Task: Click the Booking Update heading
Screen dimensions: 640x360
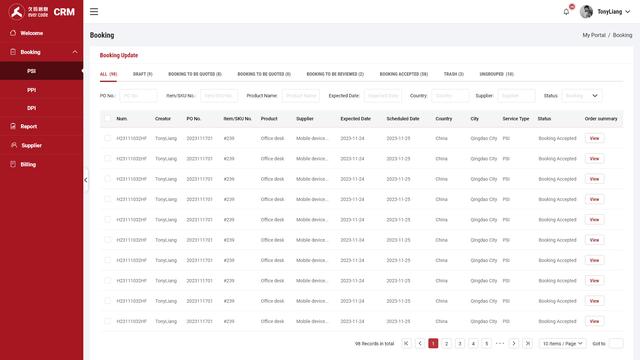Action: point(119,55)
